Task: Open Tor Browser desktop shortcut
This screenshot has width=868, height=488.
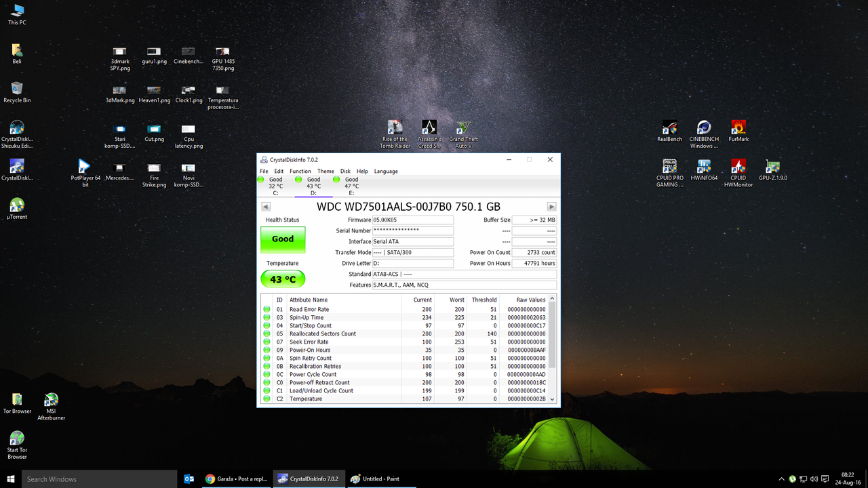Action: [x=17, y=403]
